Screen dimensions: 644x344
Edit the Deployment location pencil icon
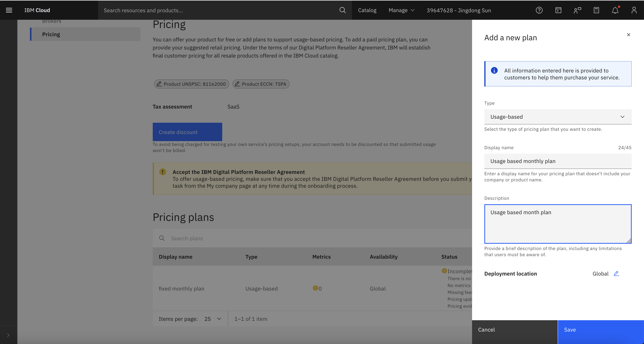tap(616, 273)
